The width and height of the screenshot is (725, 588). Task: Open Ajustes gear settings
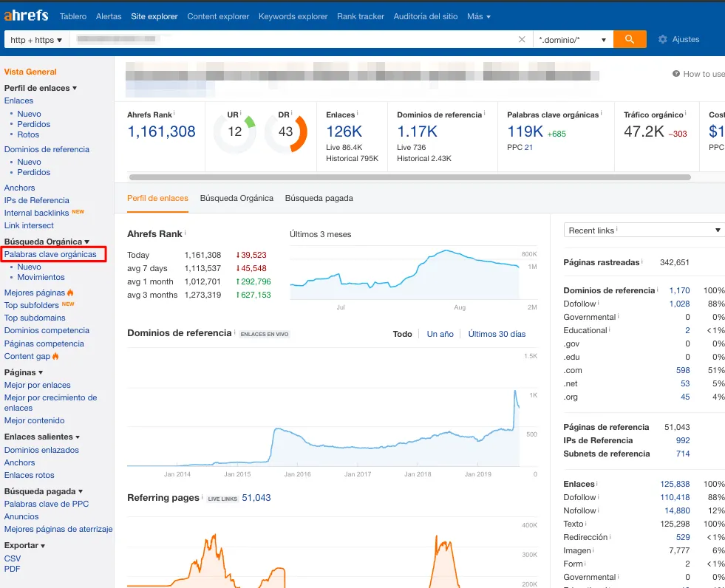point(678,39)
